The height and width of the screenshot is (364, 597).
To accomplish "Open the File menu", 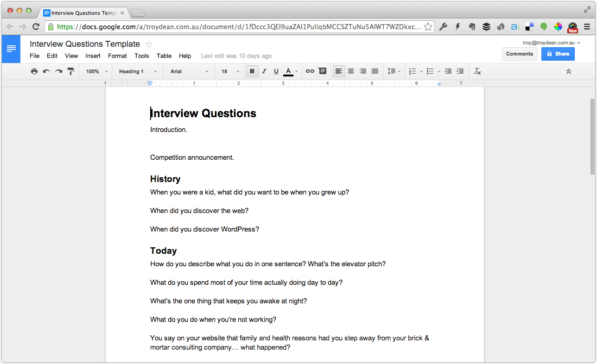I will pos(35,56).
